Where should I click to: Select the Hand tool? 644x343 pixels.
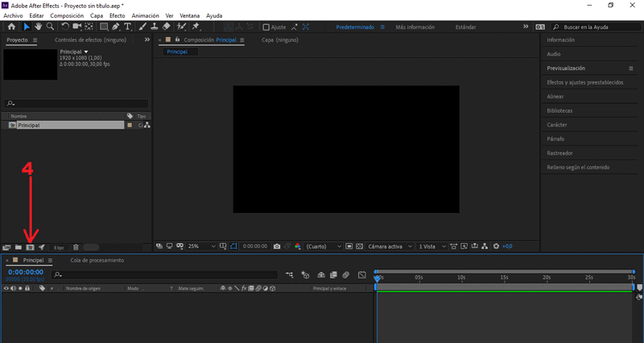click(x=38, y=27)
